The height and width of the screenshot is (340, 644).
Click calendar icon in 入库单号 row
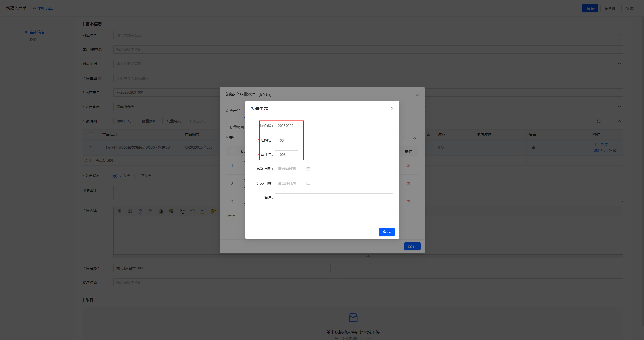point(619,92)
